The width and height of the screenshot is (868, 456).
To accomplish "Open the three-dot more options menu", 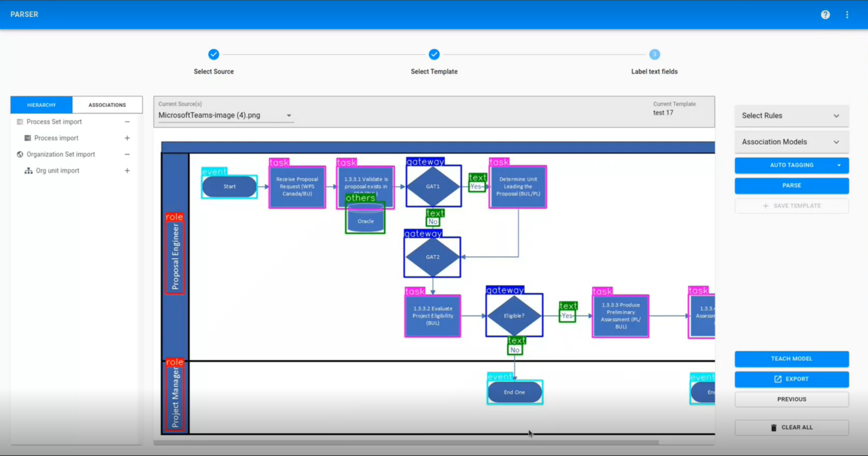I will click(x=847, y=15).
